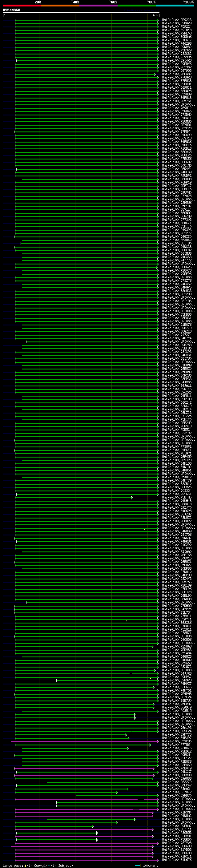
Task: Click hit UniRef100_A7TN64
Action: (177, 745)
